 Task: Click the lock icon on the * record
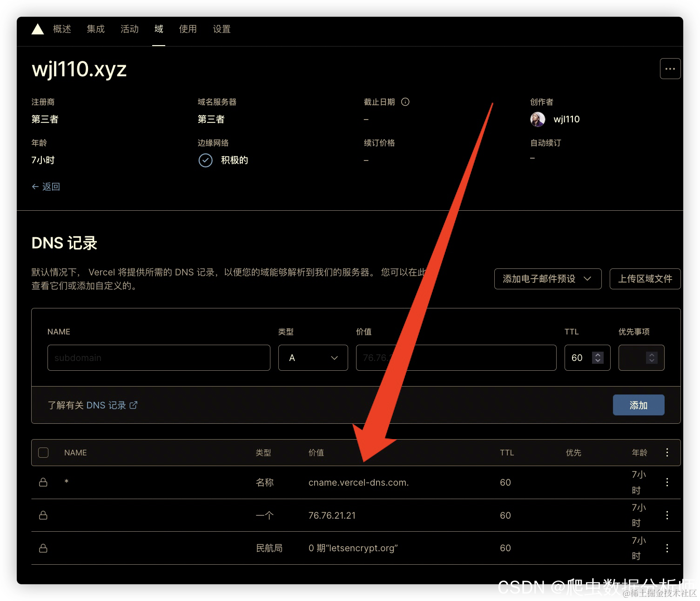(43, 482)
